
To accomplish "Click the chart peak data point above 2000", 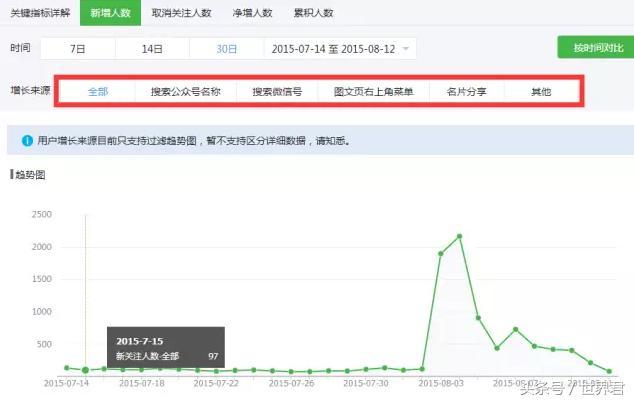I will click(x=459, y=236).
